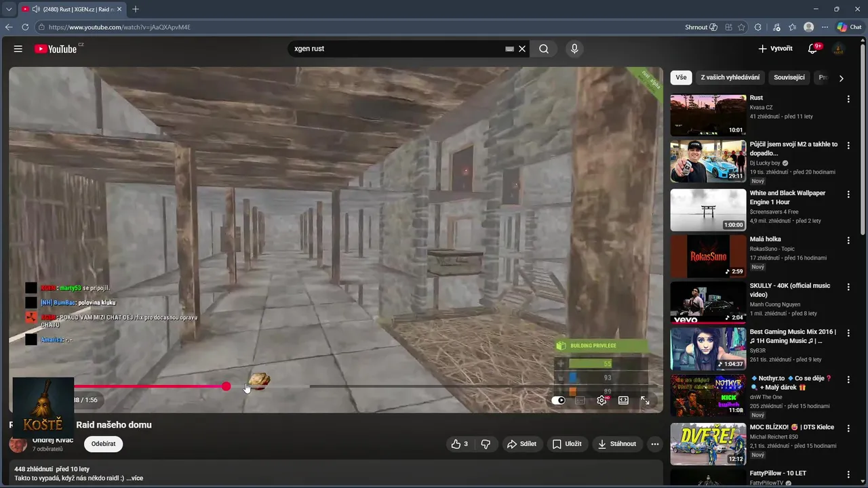868x488 pixels.
Task: Reload the page with the refresh icon
Action: [x=25, y=27]
